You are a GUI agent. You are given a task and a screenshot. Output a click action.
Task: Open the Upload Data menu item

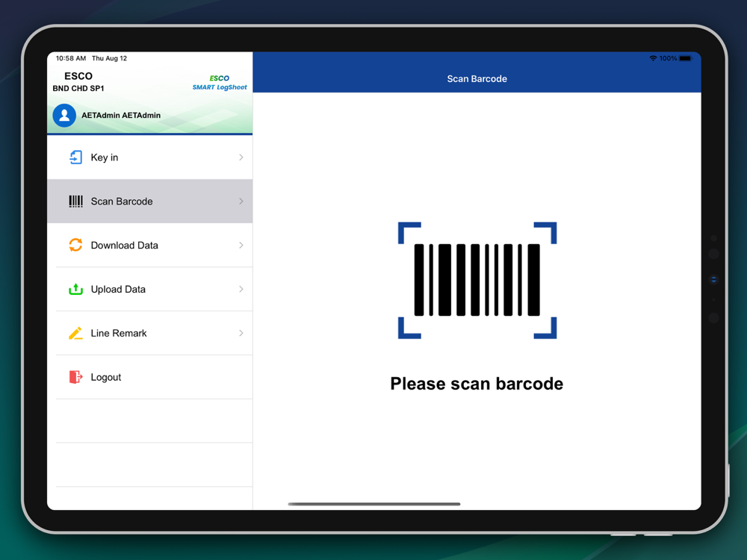coord(150,289)
